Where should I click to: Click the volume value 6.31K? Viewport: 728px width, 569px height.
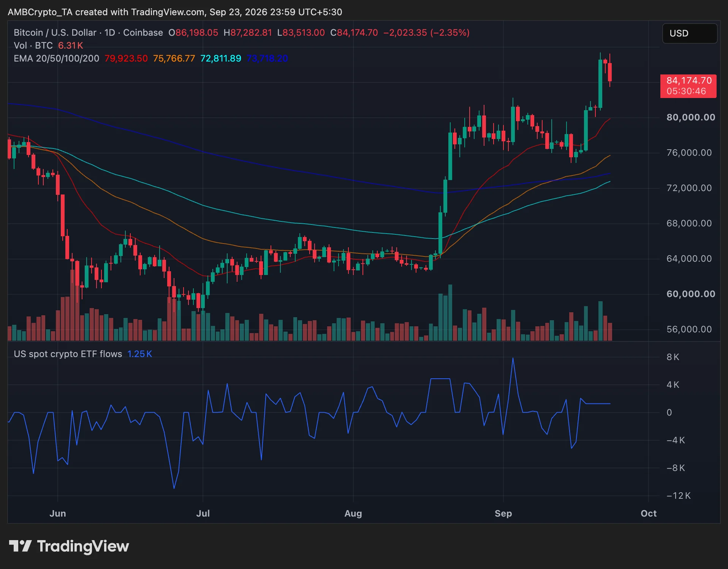[x=70, y=46]
